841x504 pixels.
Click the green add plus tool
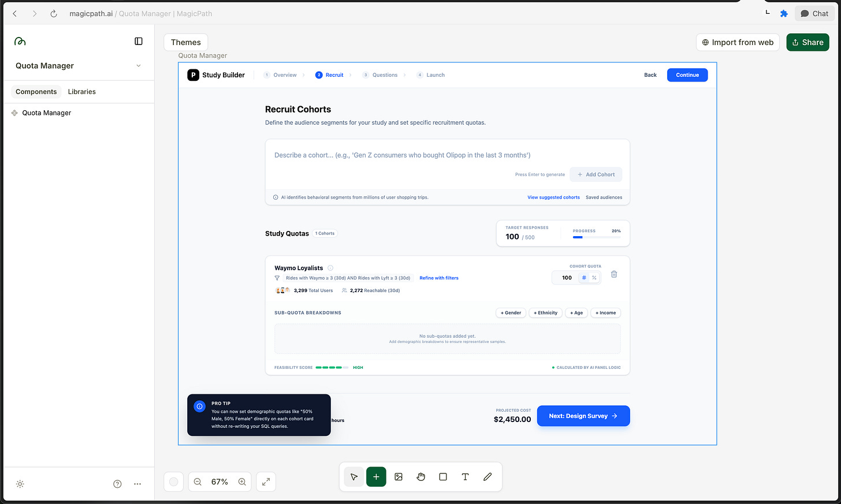pos(376,477)
